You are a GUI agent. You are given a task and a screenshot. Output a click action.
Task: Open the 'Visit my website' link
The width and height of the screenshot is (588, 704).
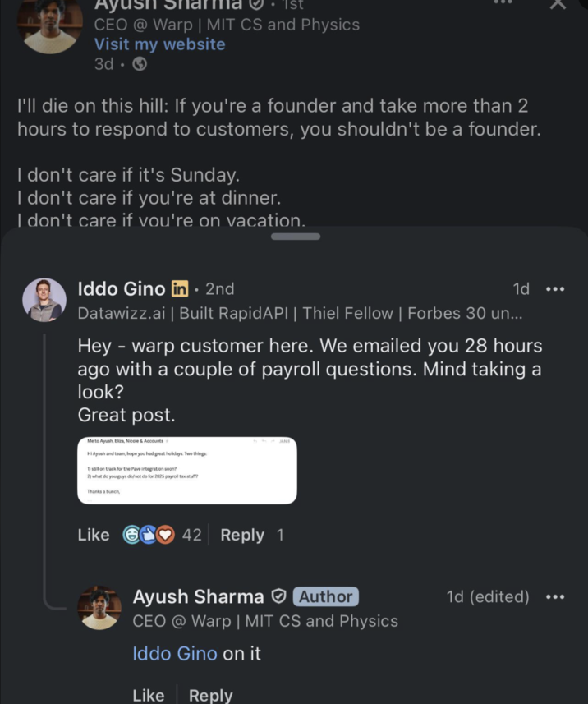coord(159,44)
